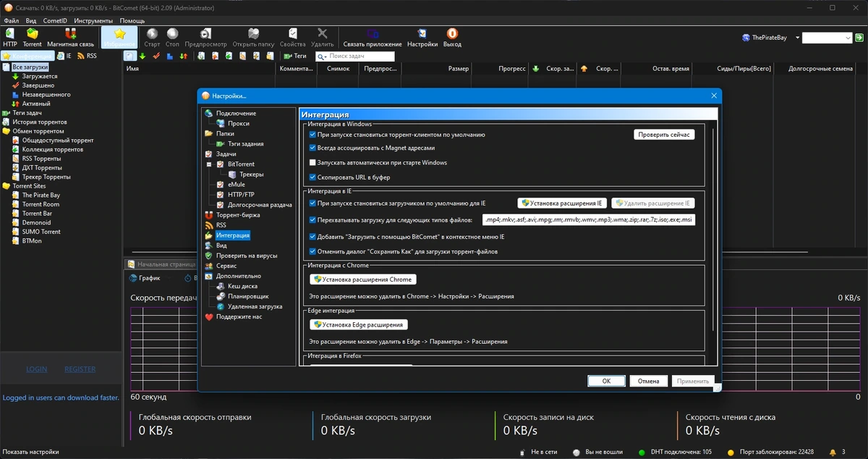Image resolution: width=868 pixels, height=459 pixels.
Task: Click the green DHT status indicator
Action: pos(642,452)
